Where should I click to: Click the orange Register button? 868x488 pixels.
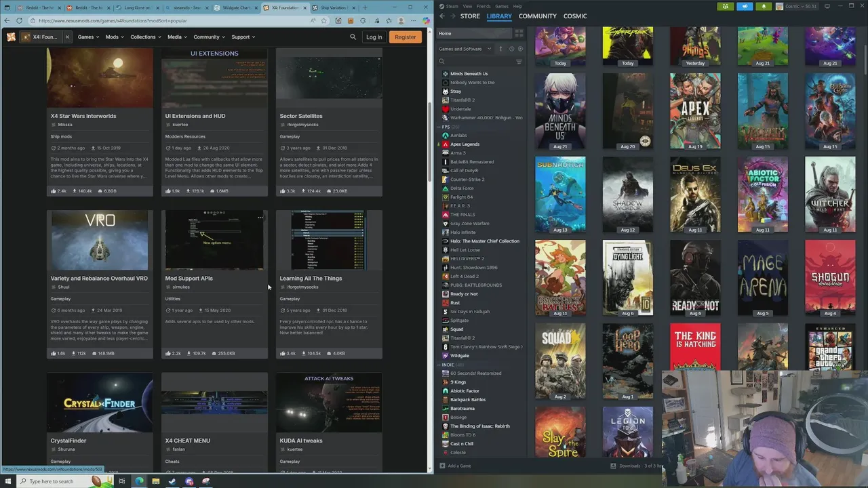(x=405, y=37)
